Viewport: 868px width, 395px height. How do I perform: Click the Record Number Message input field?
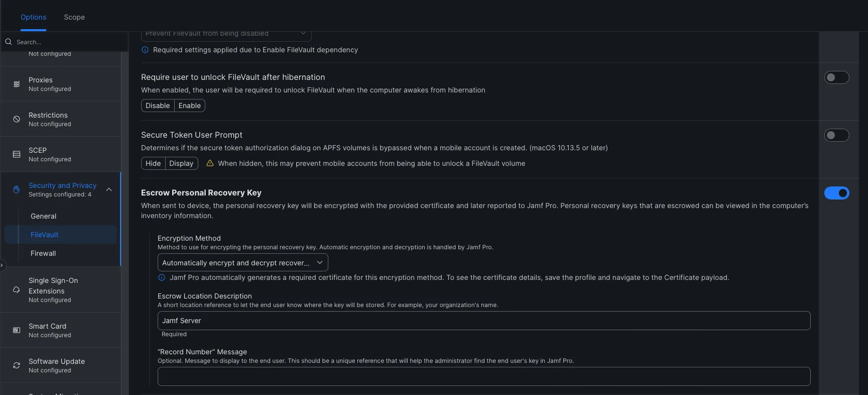484,376
